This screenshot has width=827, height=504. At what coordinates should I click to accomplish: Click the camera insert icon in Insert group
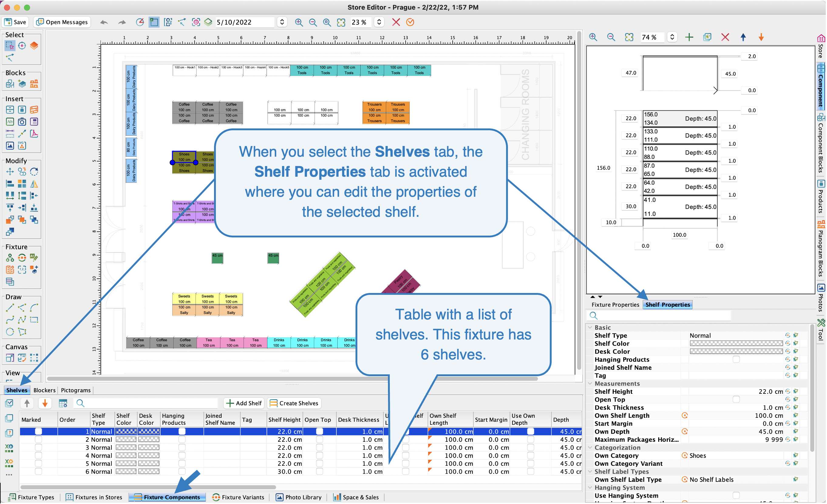[22, 121]
